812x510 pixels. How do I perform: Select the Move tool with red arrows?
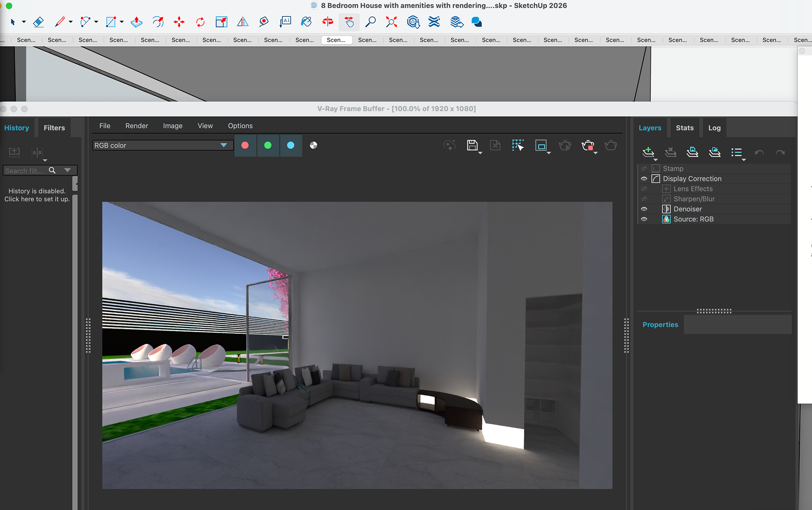[179, 22]
